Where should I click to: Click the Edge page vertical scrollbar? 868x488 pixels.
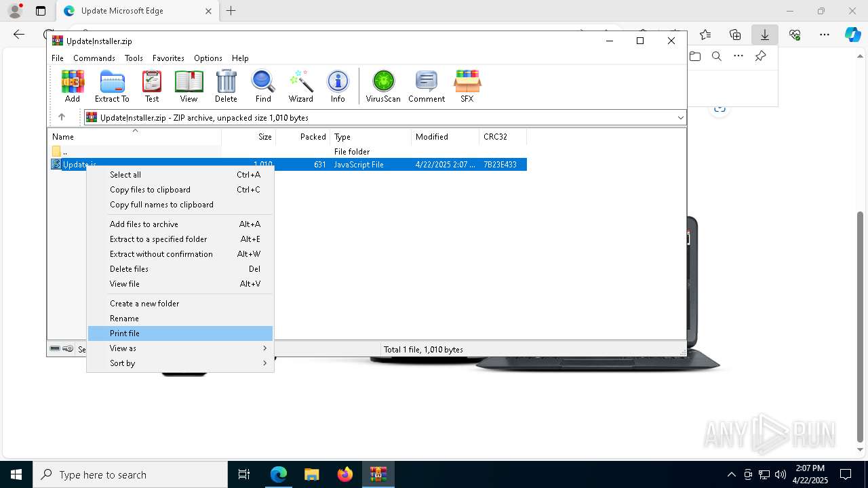click(x=861, y=325)
